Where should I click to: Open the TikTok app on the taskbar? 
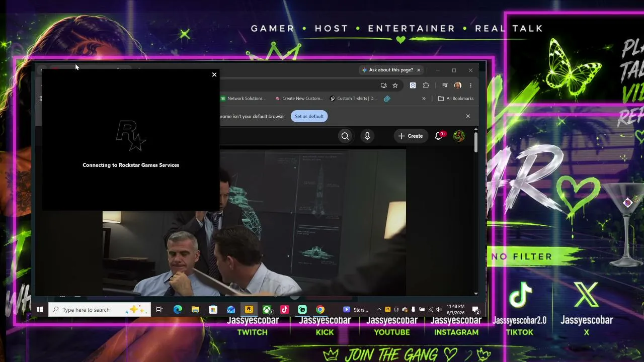(284, 310)
